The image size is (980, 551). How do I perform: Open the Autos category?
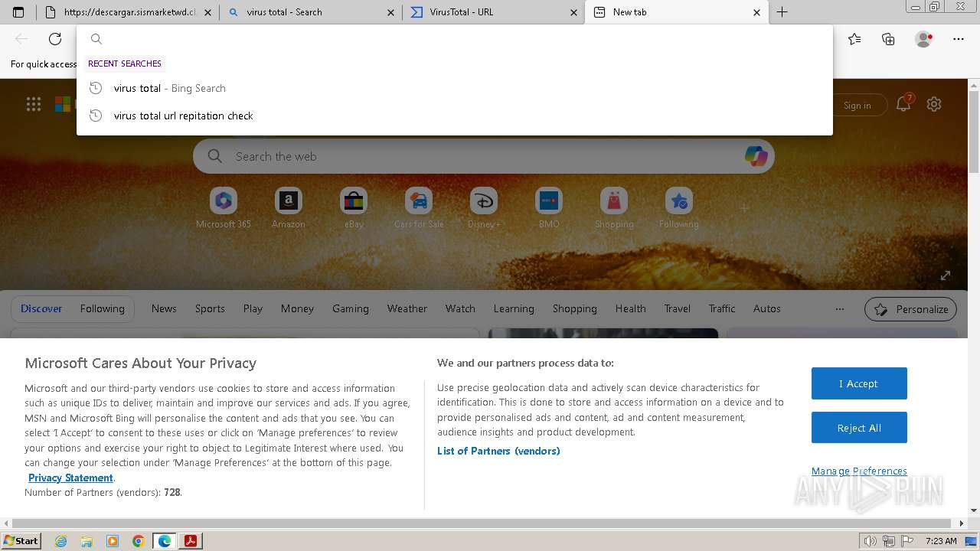tap(766, 308)
